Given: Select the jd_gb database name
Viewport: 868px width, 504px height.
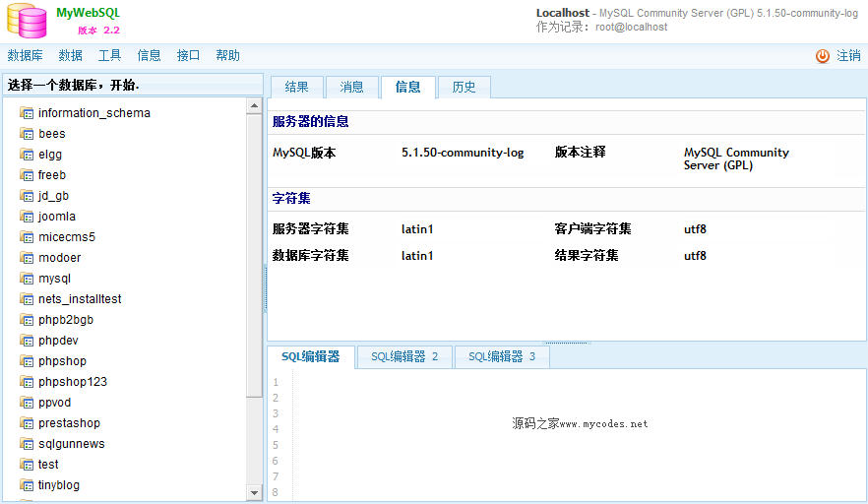Looking at the screenshot, I should [x=53, y=196].
